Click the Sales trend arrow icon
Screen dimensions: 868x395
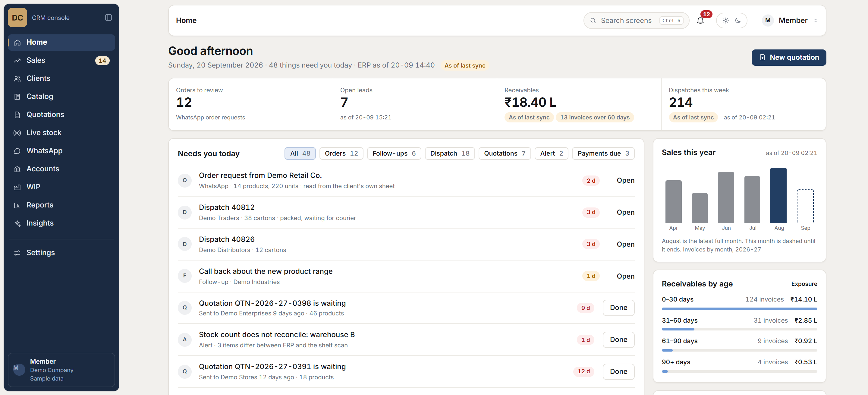click(17, 61)
